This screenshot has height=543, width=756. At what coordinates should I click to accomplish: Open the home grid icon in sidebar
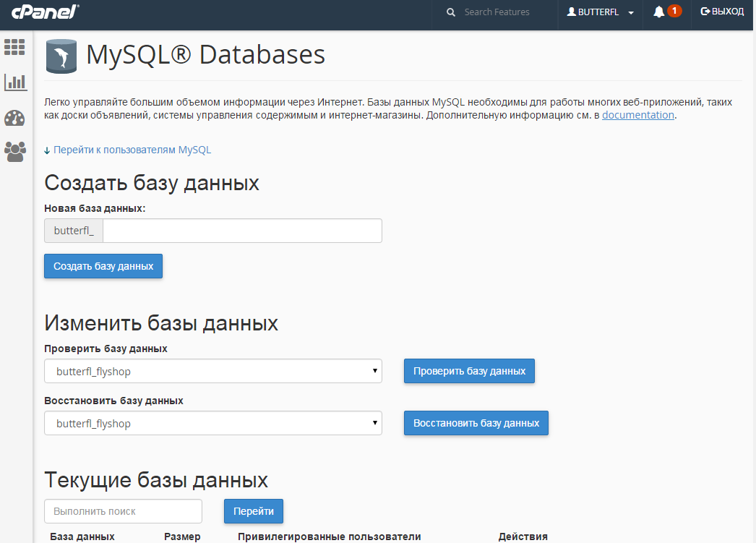tap(14, 47)
